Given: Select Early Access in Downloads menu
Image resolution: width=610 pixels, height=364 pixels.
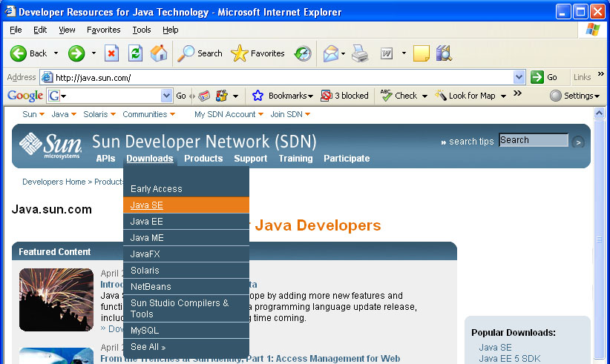Looking at the screenshot, I should coord(186,189).
